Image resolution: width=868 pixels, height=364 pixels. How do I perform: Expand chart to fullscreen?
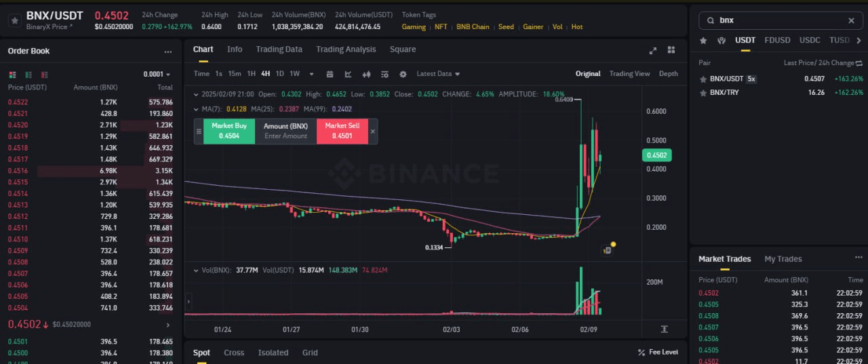[653, 50]
